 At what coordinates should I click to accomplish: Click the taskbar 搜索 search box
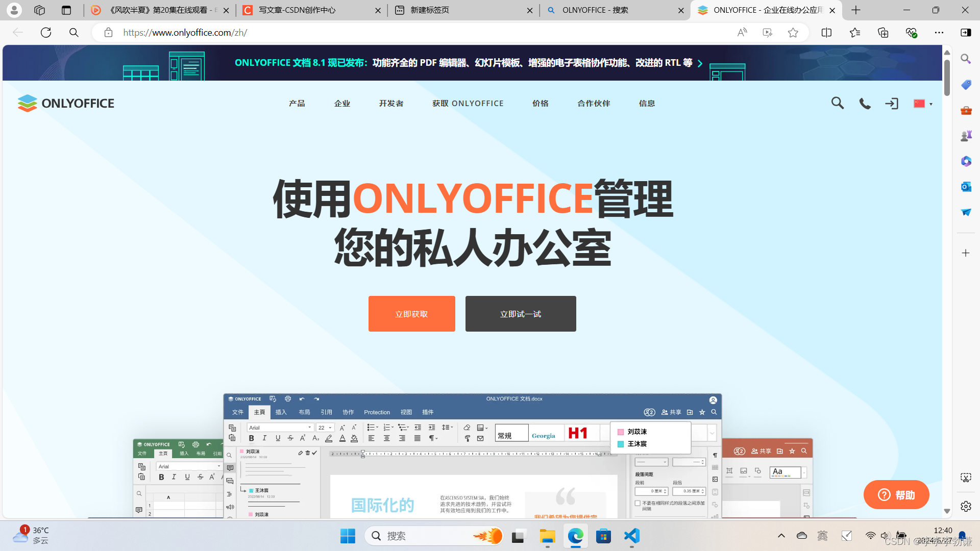coord(435,536)
